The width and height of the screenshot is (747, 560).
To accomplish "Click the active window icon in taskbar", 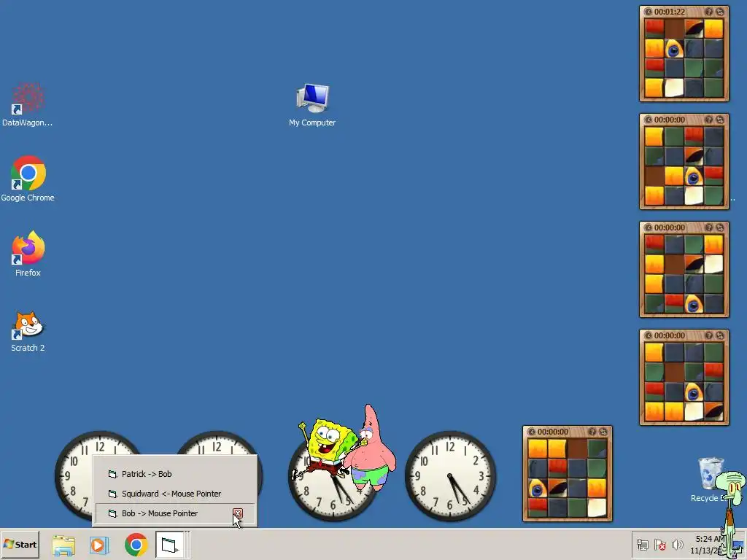I will tap(169, 545).
